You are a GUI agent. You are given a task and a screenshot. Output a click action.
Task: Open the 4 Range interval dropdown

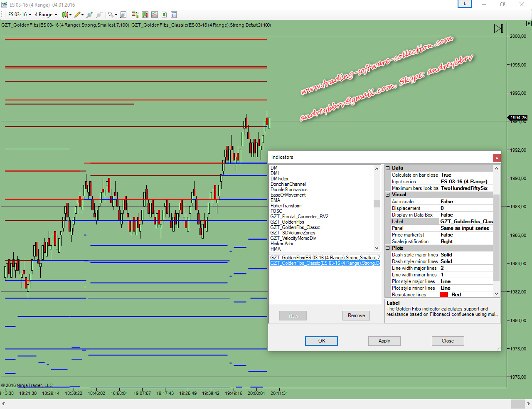coord(46,15)
